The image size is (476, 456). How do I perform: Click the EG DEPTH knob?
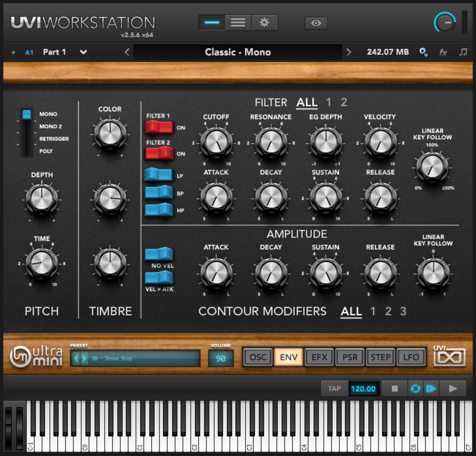tap(325, 142)
